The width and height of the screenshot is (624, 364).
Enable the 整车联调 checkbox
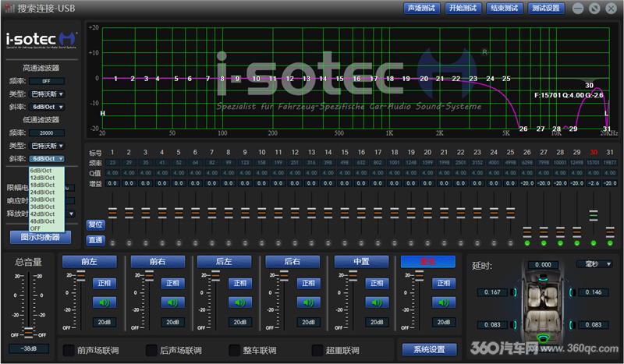[x=235, y=350]
